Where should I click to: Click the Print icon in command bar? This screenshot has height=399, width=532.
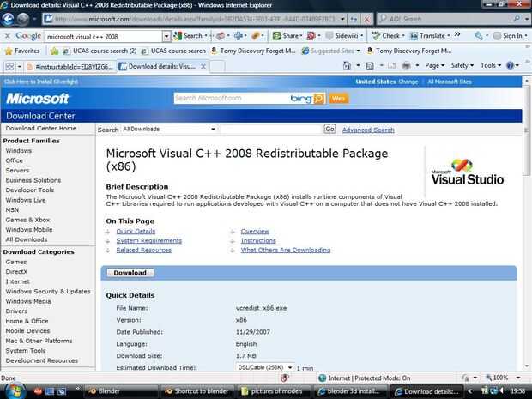(x=406, y=65)
